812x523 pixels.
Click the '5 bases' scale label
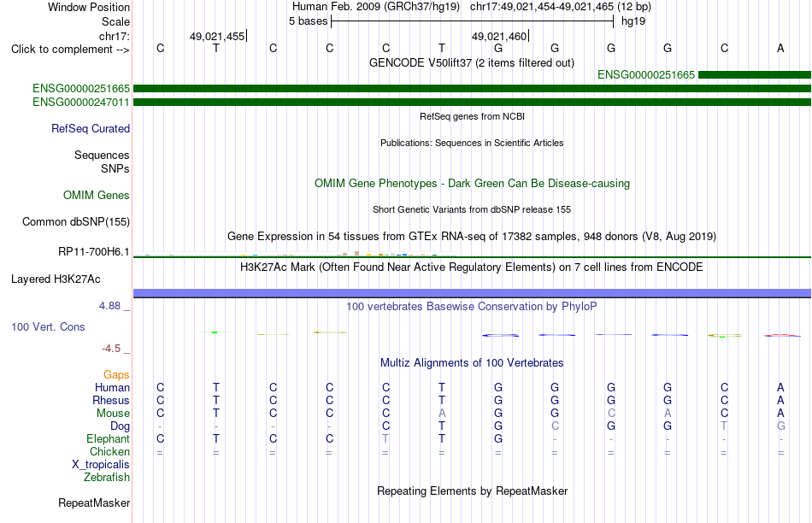308,21
